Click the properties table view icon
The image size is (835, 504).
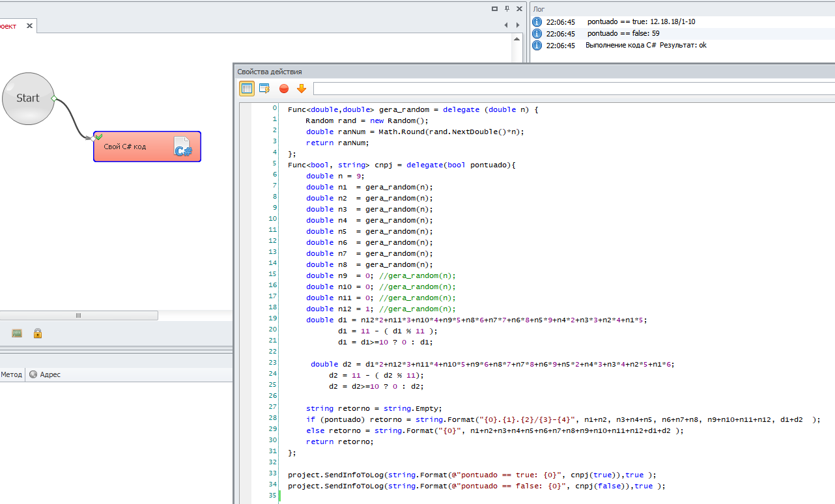coord(247,89)
